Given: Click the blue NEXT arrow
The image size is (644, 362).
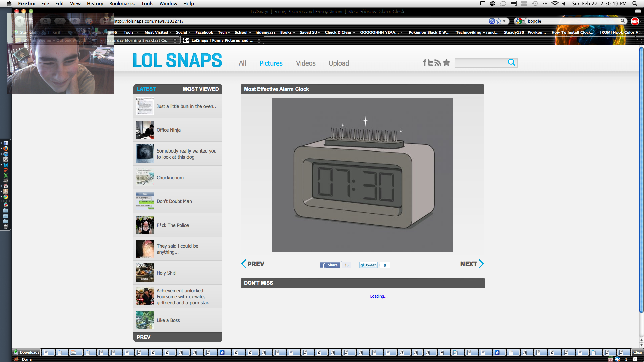Looking at the screenshot, I should pos(481,264).
